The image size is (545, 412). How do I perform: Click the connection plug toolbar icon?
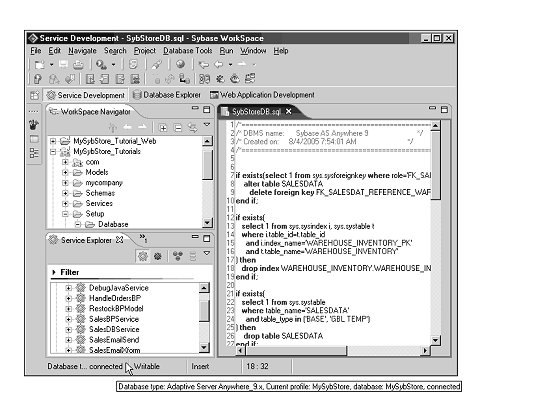[x=157, y=65]
